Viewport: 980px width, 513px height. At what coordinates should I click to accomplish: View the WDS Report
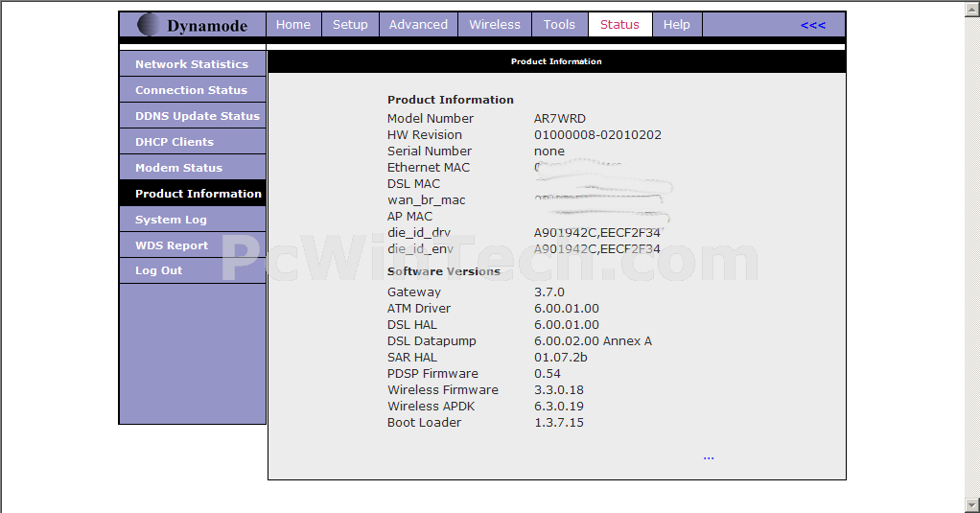[x=193, y=245]
